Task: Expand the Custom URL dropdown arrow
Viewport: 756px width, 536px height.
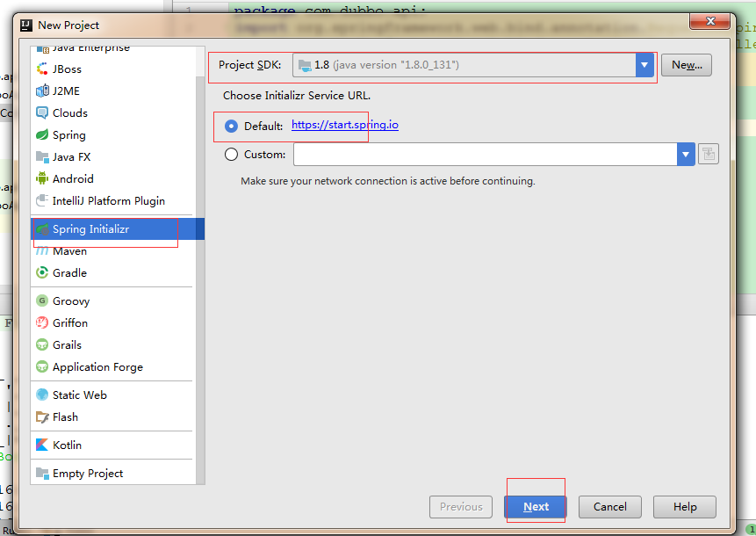Action: tap(686, 155)
